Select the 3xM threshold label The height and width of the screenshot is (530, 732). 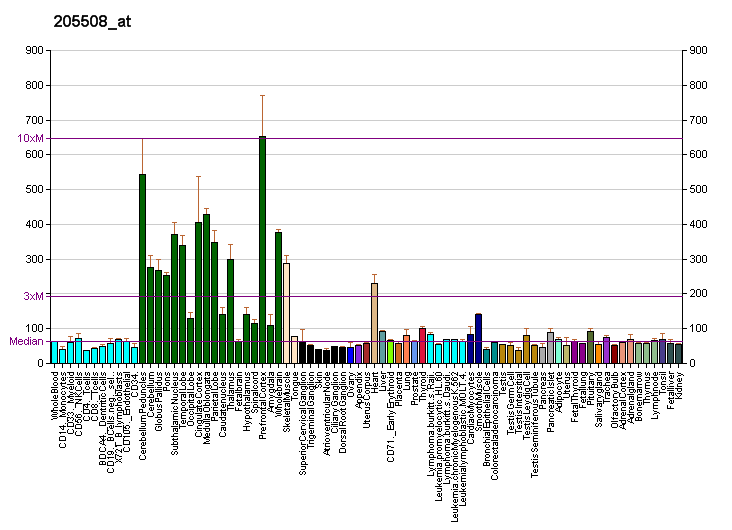pyautogui.click(x=34, y=296)
